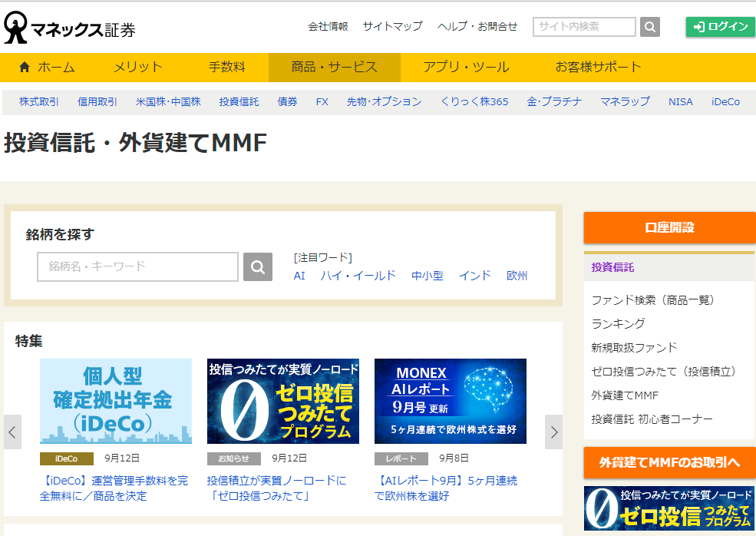Open 外貨建てMMF in the sidebar
Viewport: 756px width, 536px height.
[625, 395]
